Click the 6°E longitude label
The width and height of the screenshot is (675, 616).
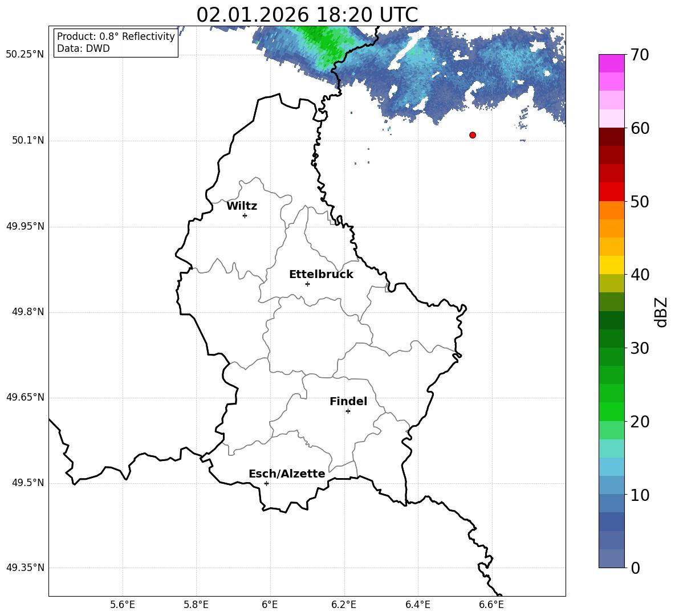pyautogui.click(x=270, y=605)
